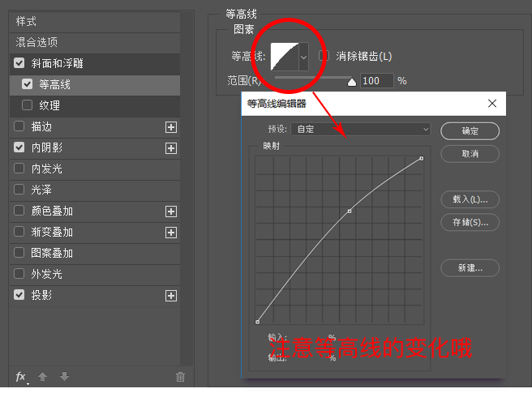Select the bottom-left curve control point
Screen dimensions: 532x393
pyautogui.click(x=258, y=322)
